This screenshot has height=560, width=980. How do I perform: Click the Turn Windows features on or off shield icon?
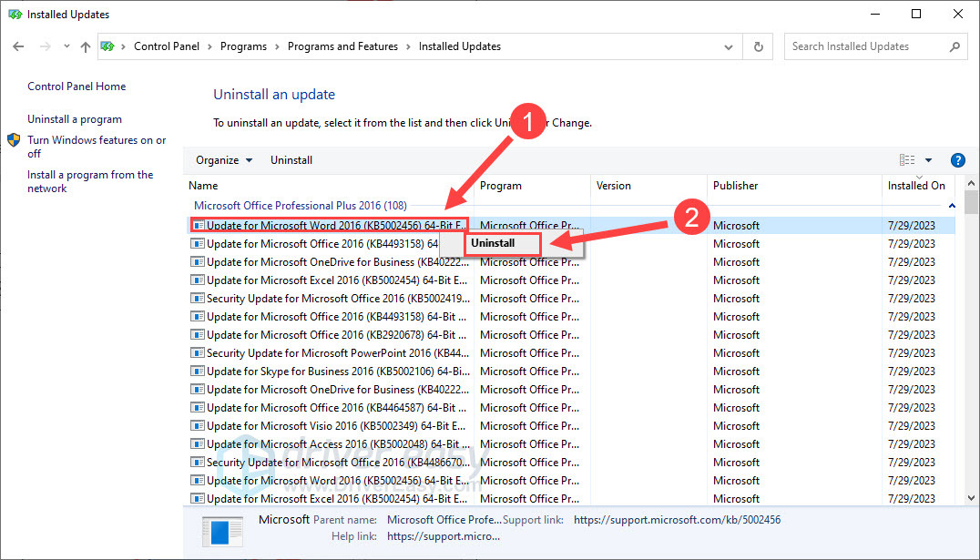pos(12,139)
